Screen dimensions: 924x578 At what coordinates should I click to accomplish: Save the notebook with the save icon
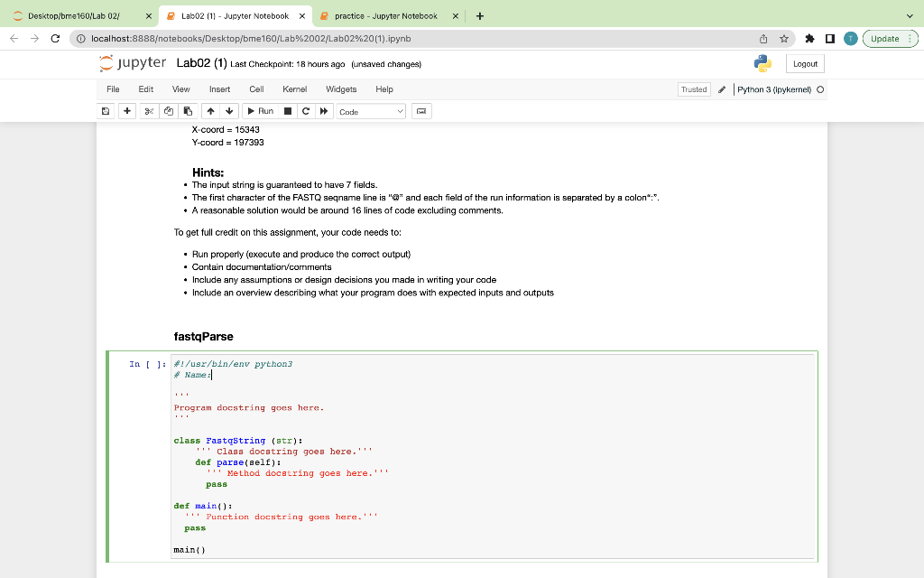(106, 111)
